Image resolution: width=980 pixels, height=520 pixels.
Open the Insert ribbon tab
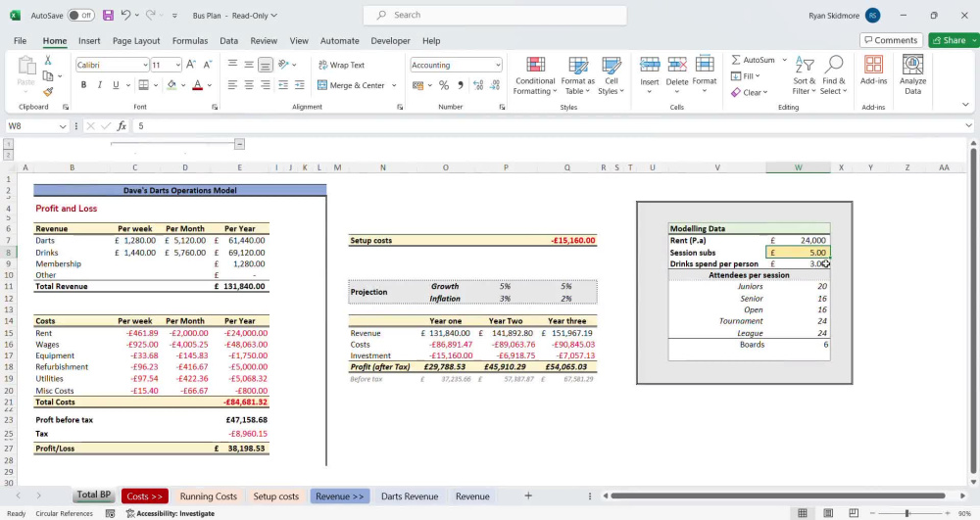click(x=89, y=40)
